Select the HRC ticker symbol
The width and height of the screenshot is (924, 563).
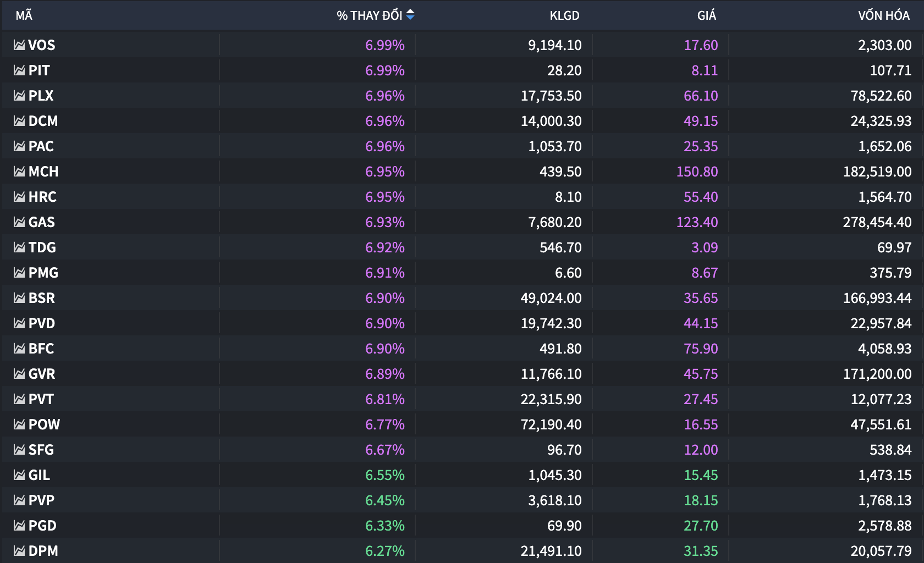coord(42,197)
